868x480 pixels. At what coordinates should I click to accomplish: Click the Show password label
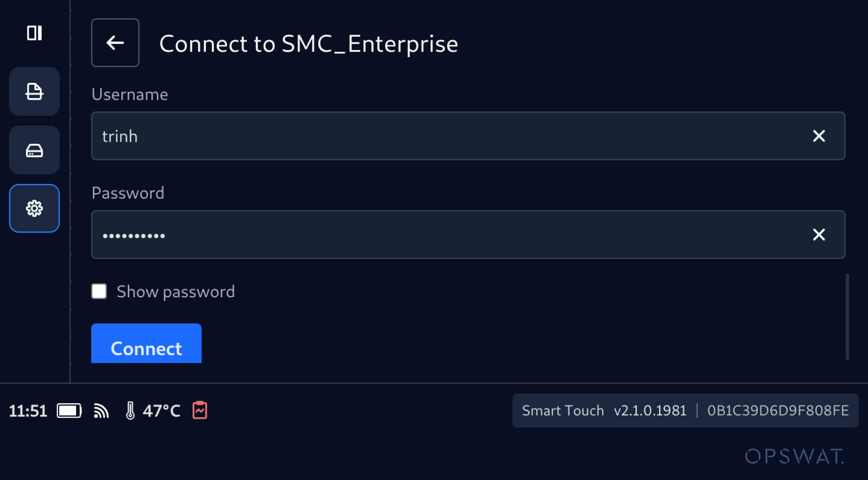[x=176, y=292]
